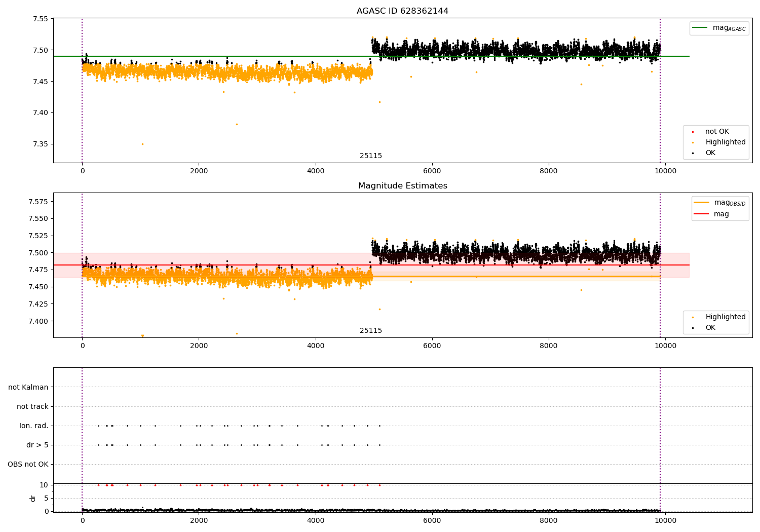Click the 5 tick label on dr axis

coord(46,498)
